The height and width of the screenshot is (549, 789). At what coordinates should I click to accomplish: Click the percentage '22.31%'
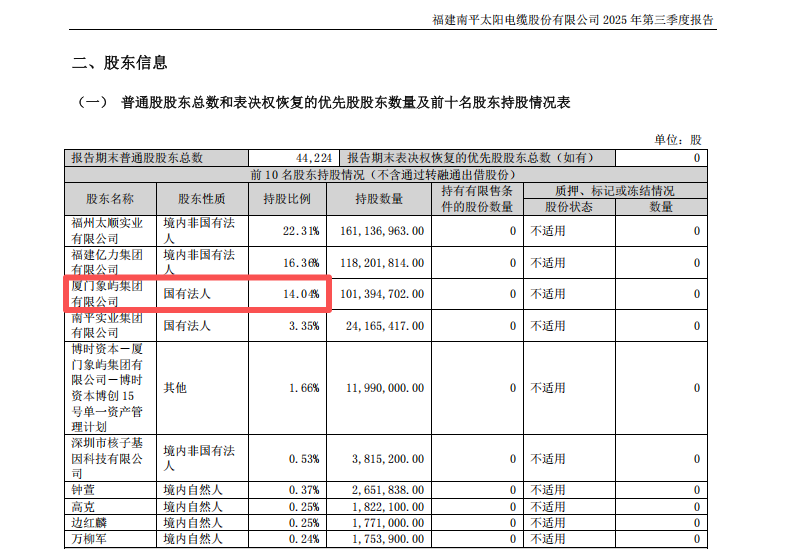(x=301, y=231)
